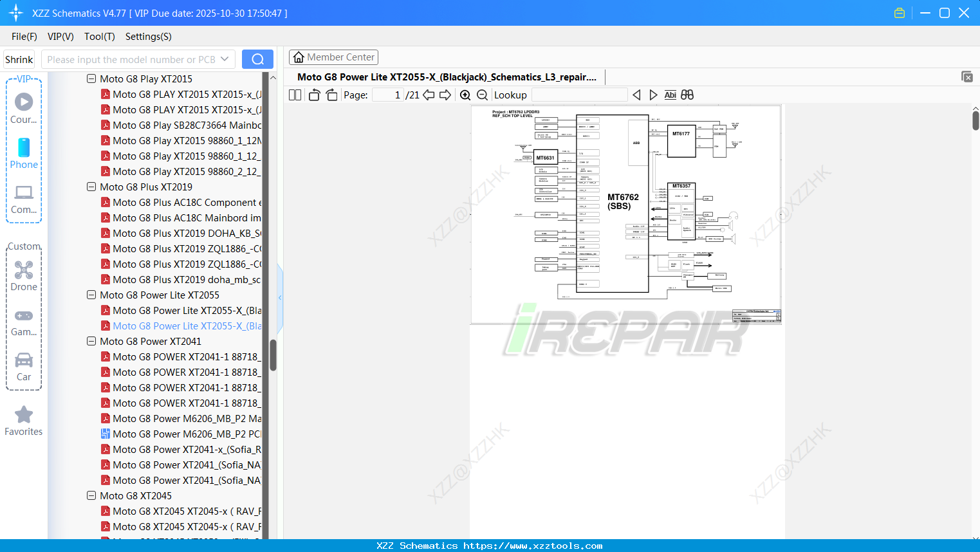The image size is (980, 552).
Task: Open the Tool menu
Action: tap(99, 37)
